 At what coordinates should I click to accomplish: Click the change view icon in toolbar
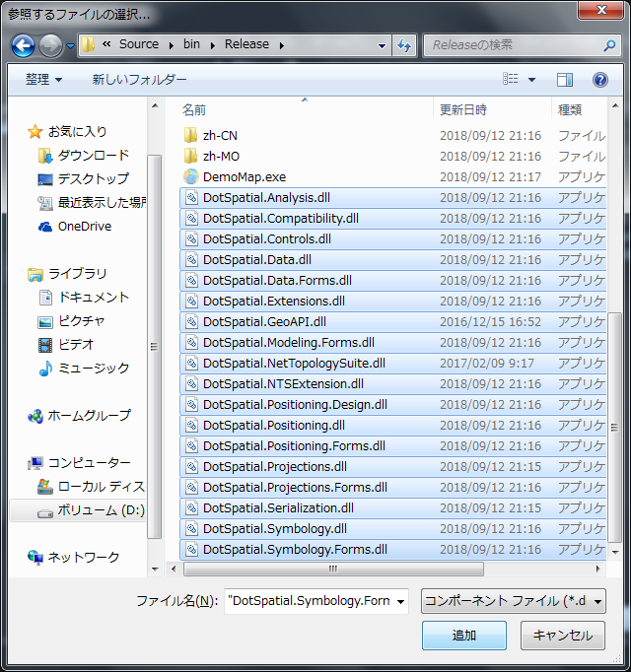click(x=511, y=79)
